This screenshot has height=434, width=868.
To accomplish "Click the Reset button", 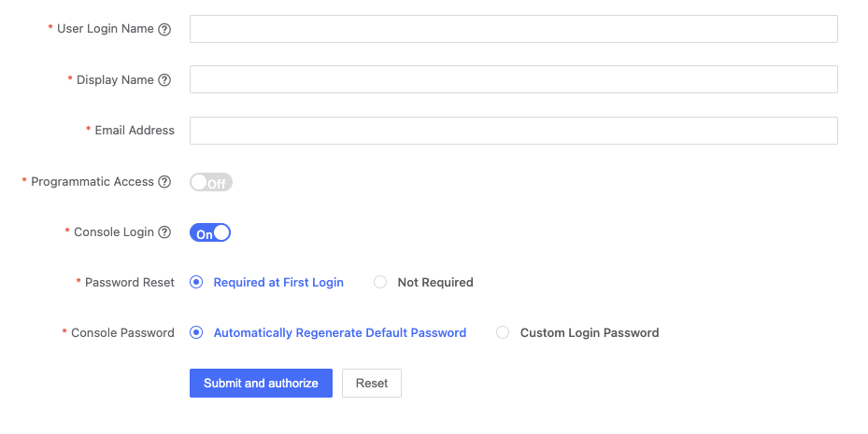I will (371, 384).
